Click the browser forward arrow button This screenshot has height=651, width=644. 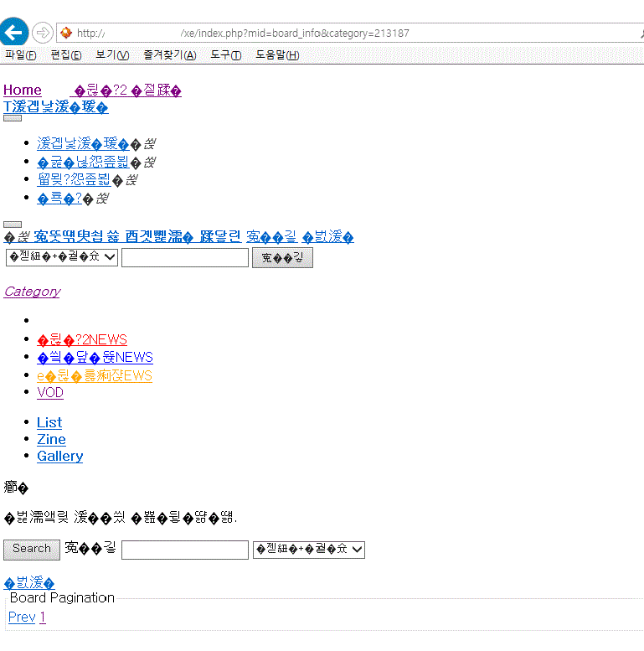42,33
